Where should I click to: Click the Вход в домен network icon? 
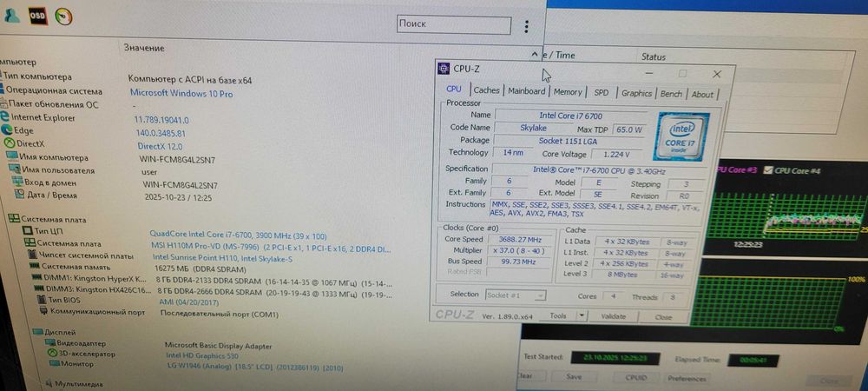[16, 182]
